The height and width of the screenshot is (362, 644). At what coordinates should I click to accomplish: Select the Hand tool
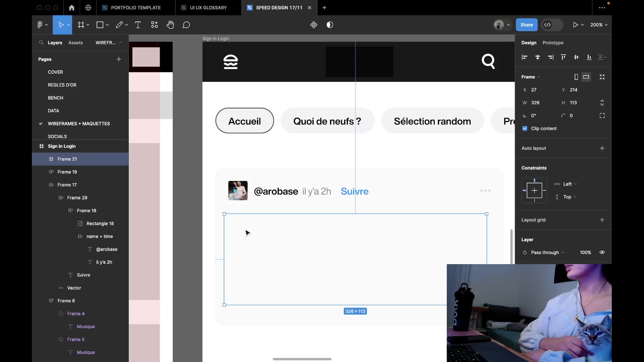[x=170, y=25]
